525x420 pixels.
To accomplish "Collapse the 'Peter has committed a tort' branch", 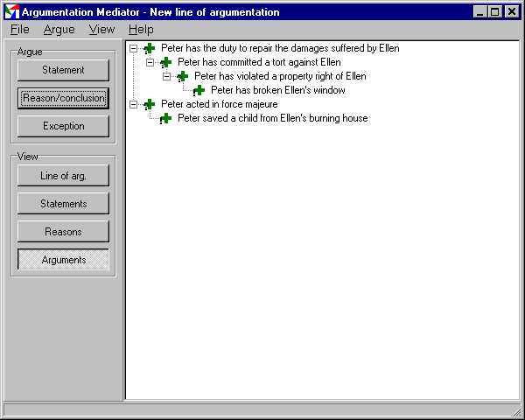I will pos(150,62).
